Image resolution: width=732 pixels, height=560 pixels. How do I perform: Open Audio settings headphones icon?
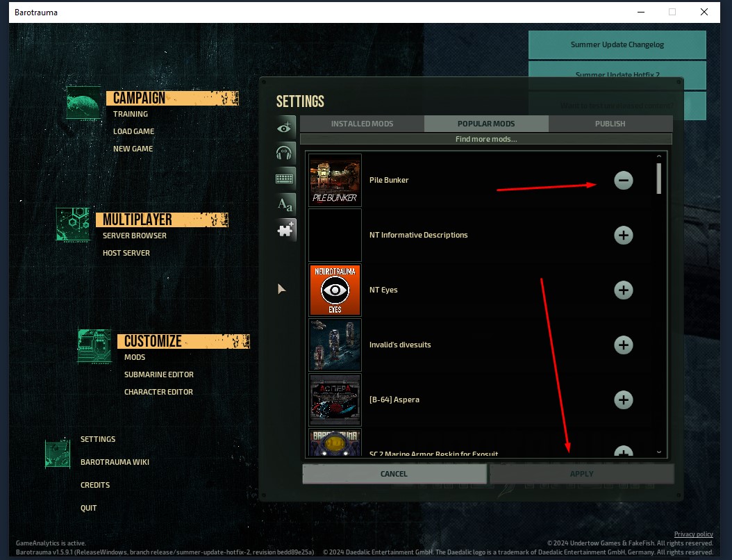285,153
